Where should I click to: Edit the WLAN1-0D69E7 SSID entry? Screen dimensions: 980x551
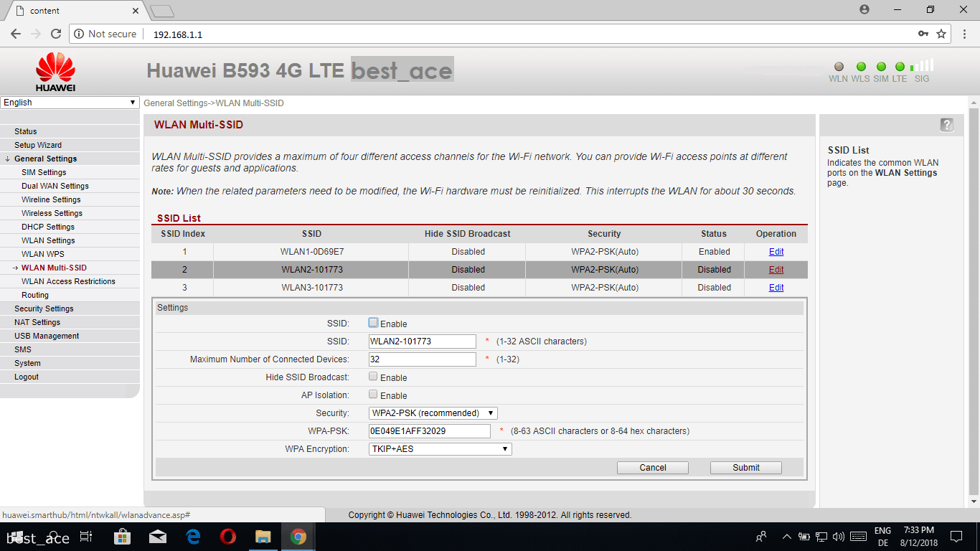tap(776, 252)
